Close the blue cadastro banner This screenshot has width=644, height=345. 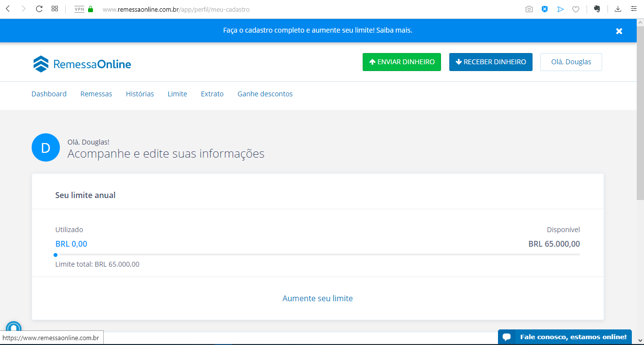coord(619,31)
